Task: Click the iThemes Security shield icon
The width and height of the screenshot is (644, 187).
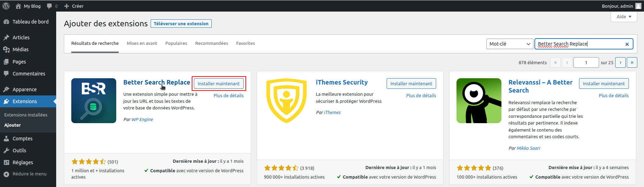Action: tap(286, 101)
